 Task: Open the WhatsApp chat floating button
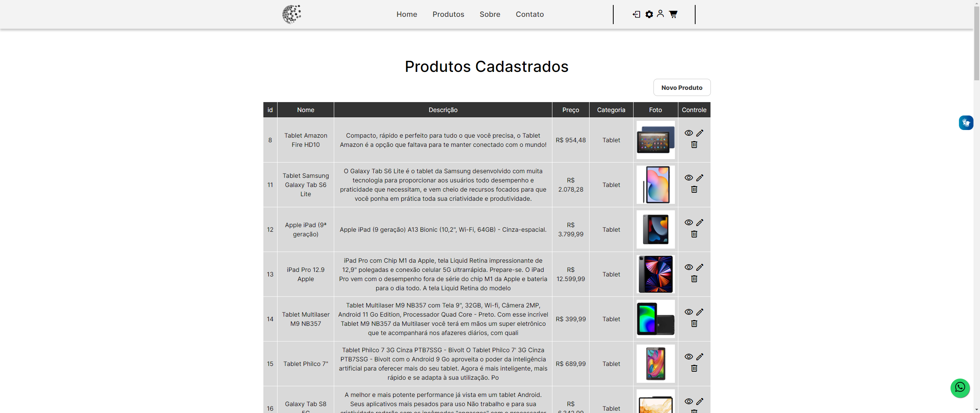click(x=960, y=388)
